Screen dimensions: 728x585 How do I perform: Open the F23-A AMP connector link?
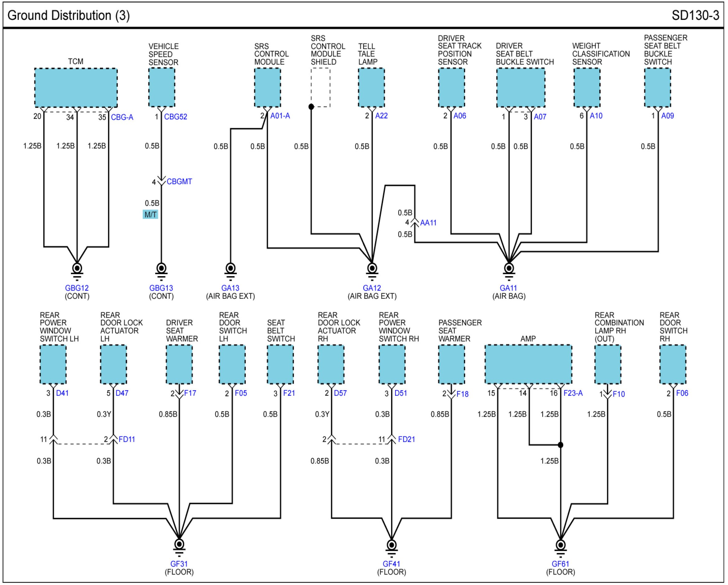click(x=573, y=393)
